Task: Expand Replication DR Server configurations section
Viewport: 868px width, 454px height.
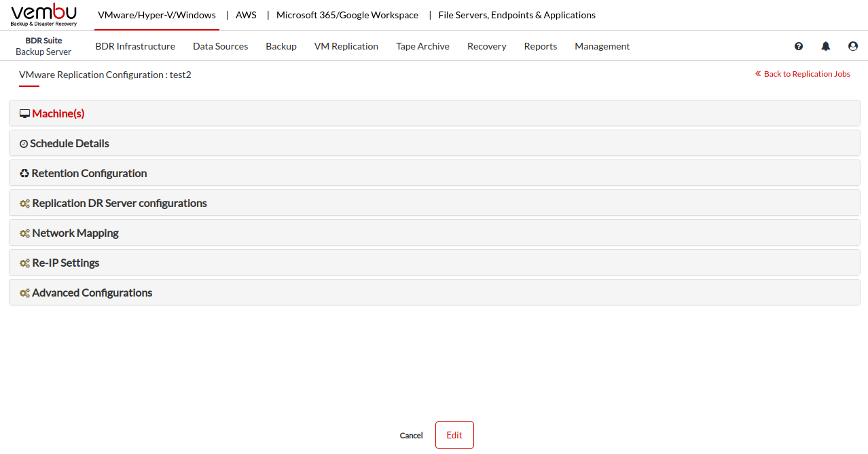Action: (435, 203)
